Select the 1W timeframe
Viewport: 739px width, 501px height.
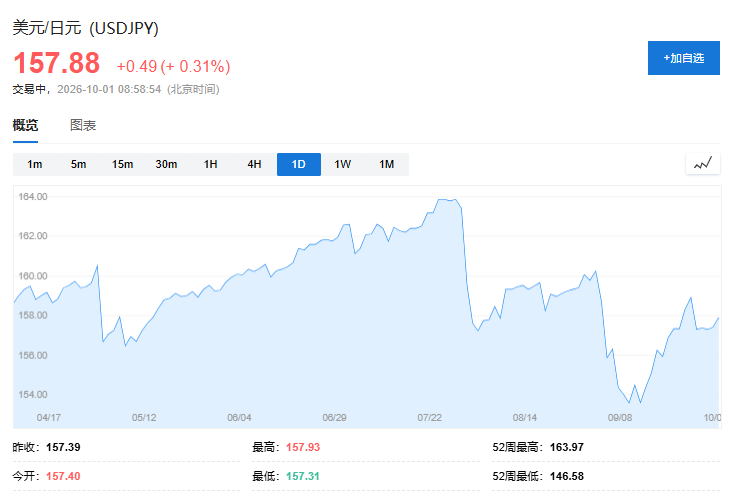343,164
